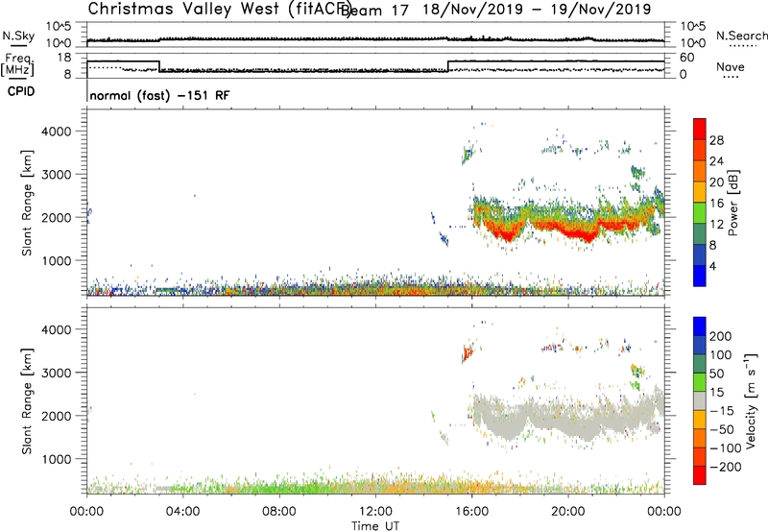
Task: Click the '12:00' time axis tick
Action: pyautogui.click(x=375, y=512)
